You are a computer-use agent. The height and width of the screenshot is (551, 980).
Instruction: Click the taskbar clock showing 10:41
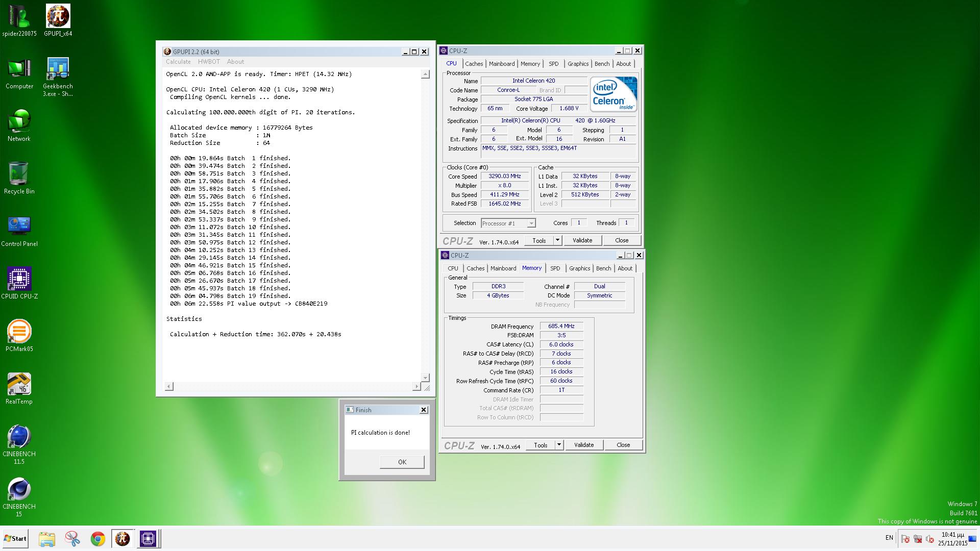click(x=953, y=539)
